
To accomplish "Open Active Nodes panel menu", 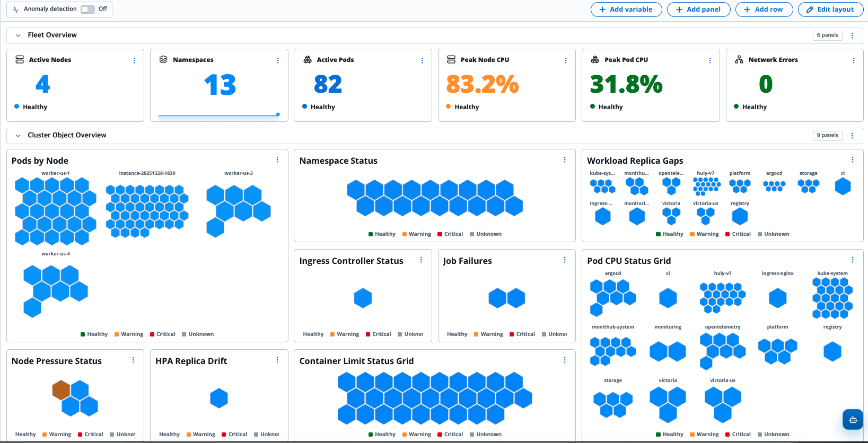I will 134,60.
